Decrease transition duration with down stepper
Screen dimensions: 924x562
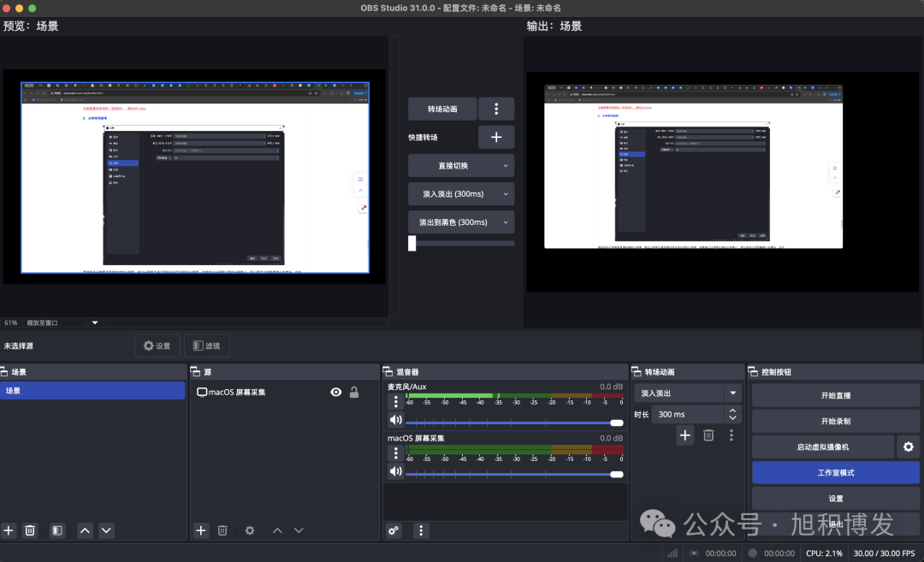coord(732,418)
